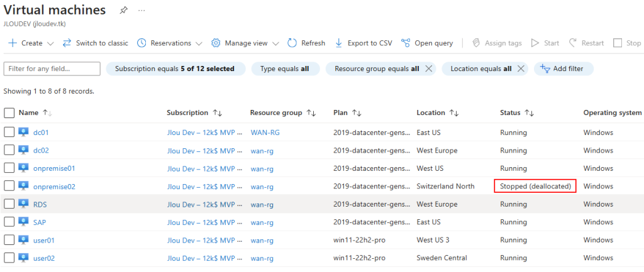This screenshot has width=644, height=272.
Task: Click the Operating system column header
Action: 613,112
